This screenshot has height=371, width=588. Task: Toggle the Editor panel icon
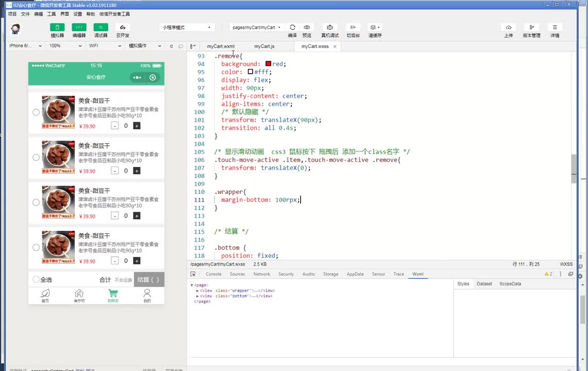79,27
